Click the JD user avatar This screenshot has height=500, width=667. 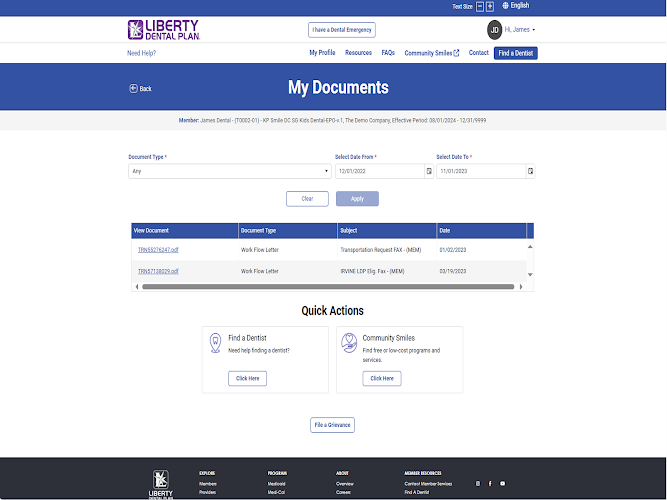pos(494,30)
